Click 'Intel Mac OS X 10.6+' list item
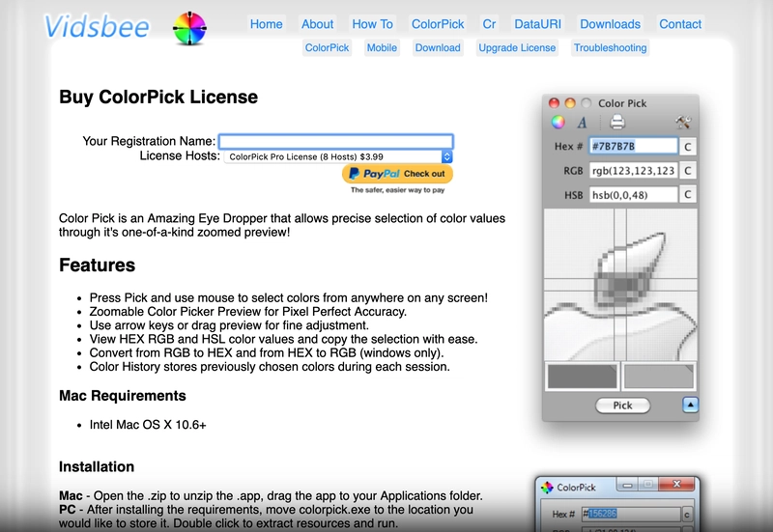Image resolution: width=773 pixels, height=532 pixels. pos(148,425)
